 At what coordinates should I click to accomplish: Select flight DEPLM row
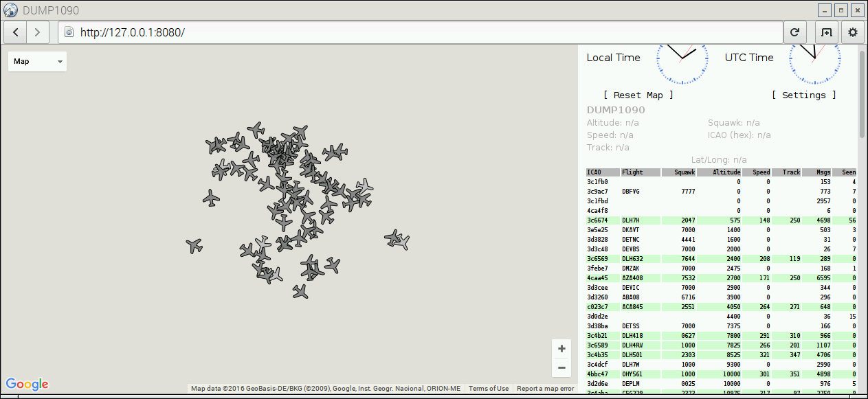721,384
